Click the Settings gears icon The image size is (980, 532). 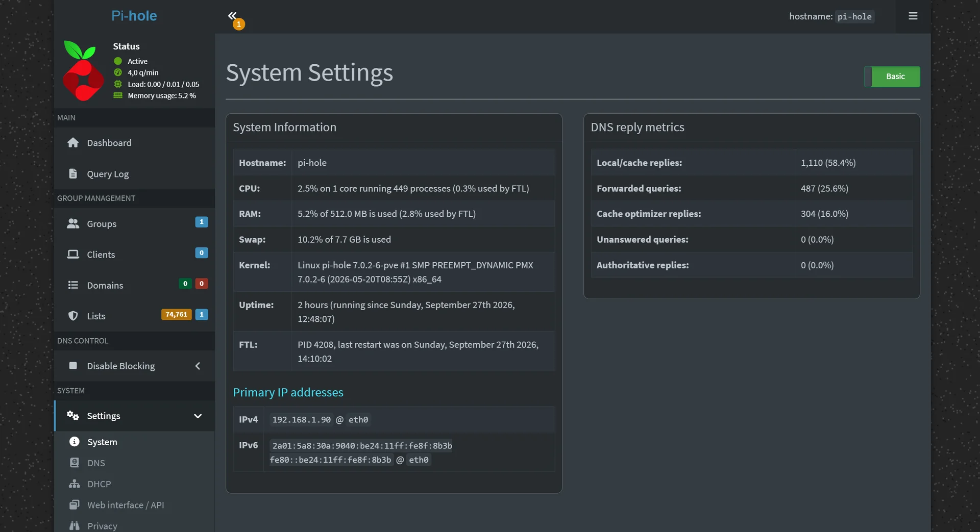[73, 416]
